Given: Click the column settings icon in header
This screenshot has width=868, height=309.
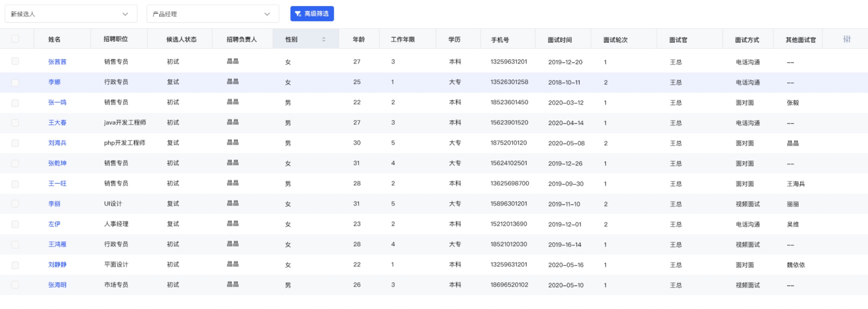Looking at the screenshot, I should pos(846,39).
